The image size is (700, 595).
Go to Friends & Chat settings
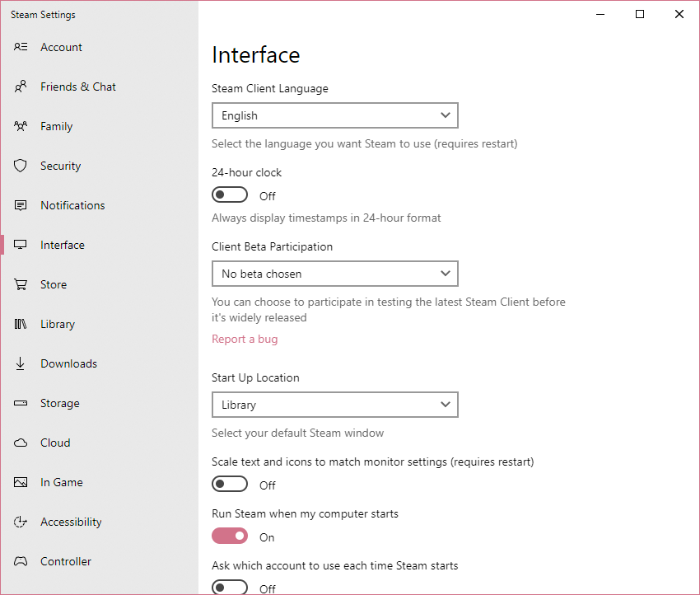[99, 87]
